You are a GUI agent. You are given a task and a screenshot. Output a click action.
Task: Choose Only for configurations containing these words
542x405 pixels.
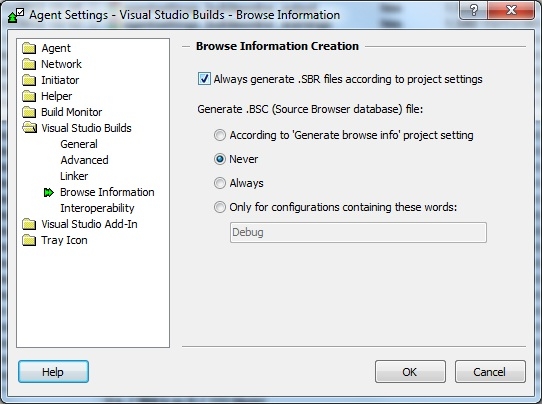pyautogui.click(x=219, y=207)
